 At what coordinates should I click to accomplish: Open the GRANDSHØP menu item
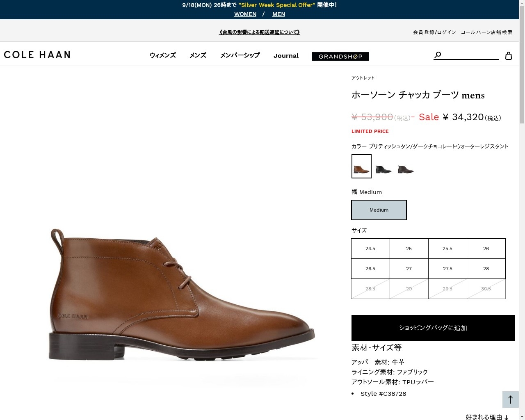click(340, 56)
